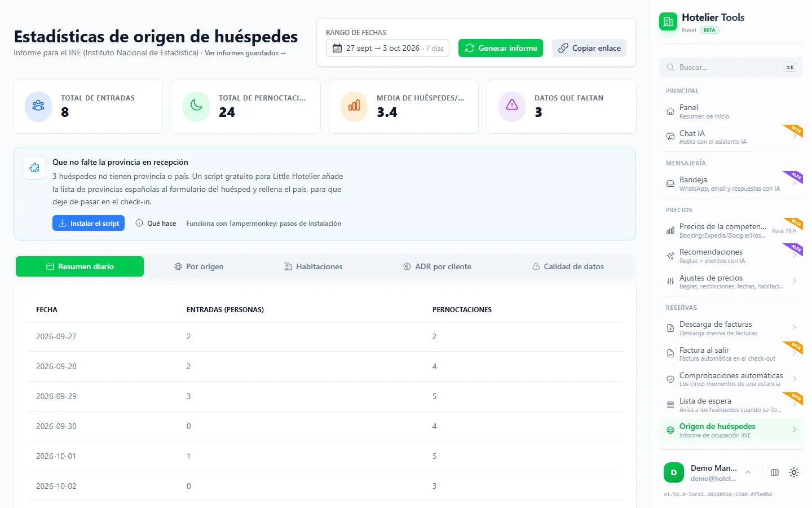This screenshot has width=812, height=508.
Task: Open Factura al salir
Action: [x=731, y=354]
